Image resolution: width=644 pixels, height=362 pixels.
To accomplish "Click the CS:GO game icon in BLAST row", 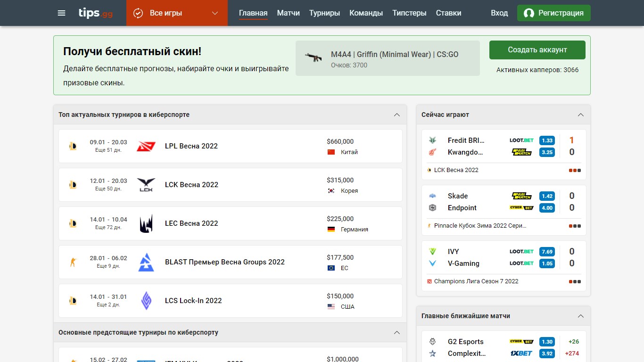I will pos(73,262).
